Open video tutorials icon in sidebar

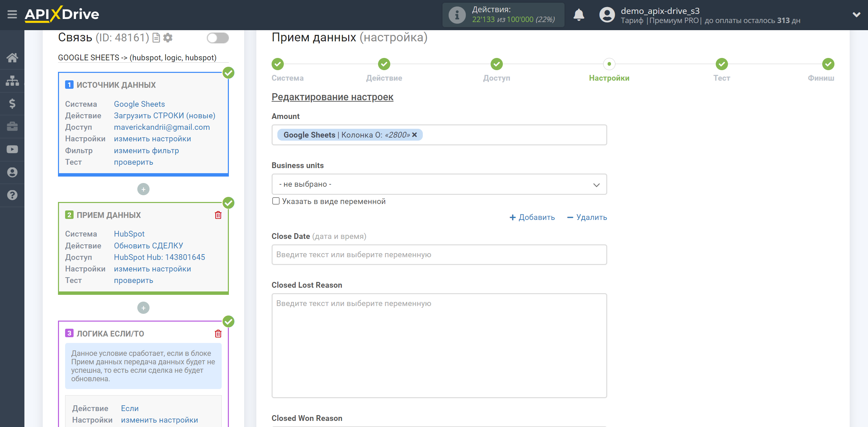pyautogui.click(x=12, y=149)
